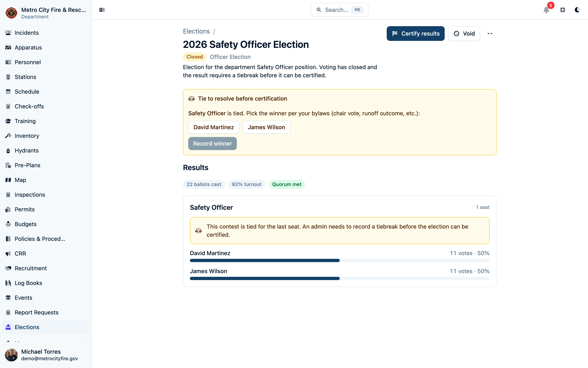
Task: Open the Michael Torres account menu
Action: click(46, 355)
